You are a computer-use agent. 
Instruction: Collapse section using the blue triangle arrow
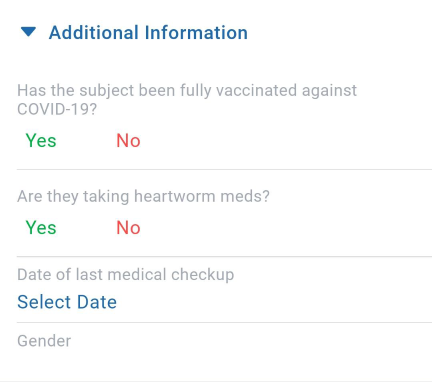click(28, 32)
